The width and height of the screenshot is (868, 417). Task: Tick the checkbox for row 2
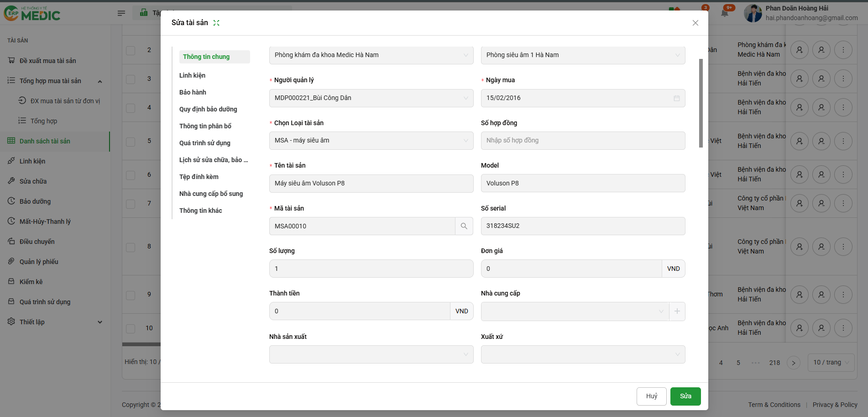point(131,50)
